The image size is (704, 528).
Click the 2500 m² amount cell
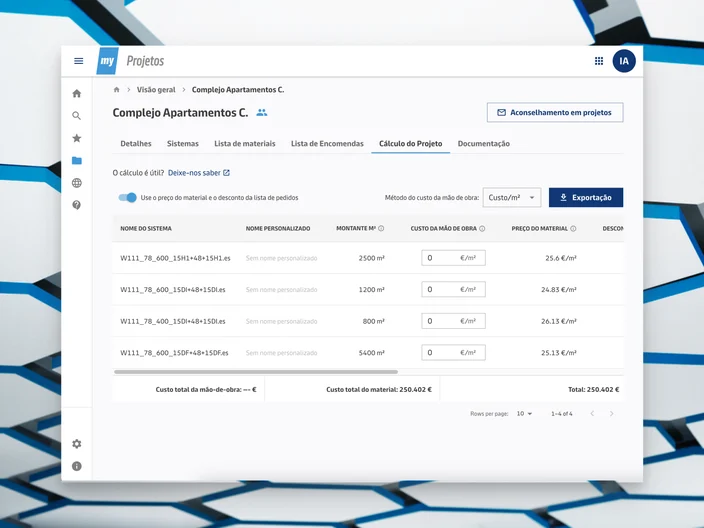(x=371, y=258)
